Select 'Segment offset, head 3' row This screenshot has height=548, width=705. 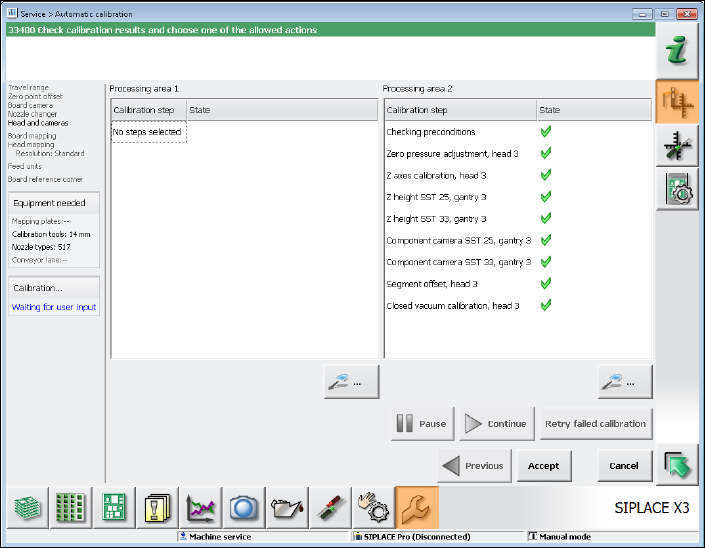(518, 284)
